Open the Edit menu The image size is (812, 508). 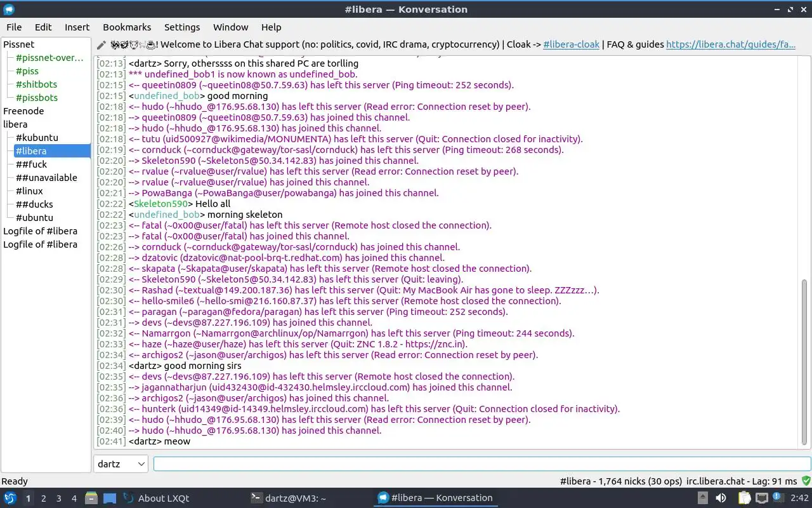(43, 27)
